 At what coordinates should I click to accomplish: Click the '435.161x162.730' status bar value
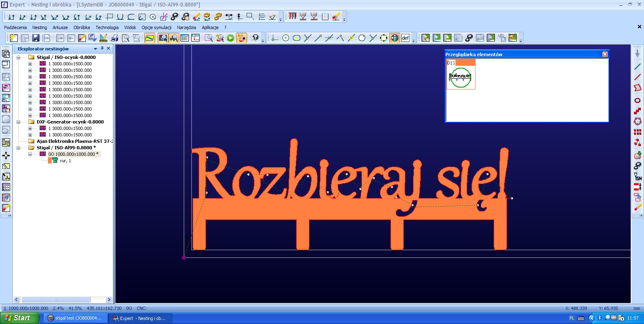point(104,308)
